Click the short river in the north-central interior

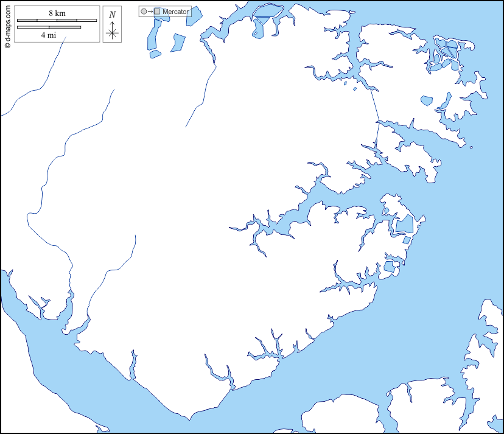[201, 97]
